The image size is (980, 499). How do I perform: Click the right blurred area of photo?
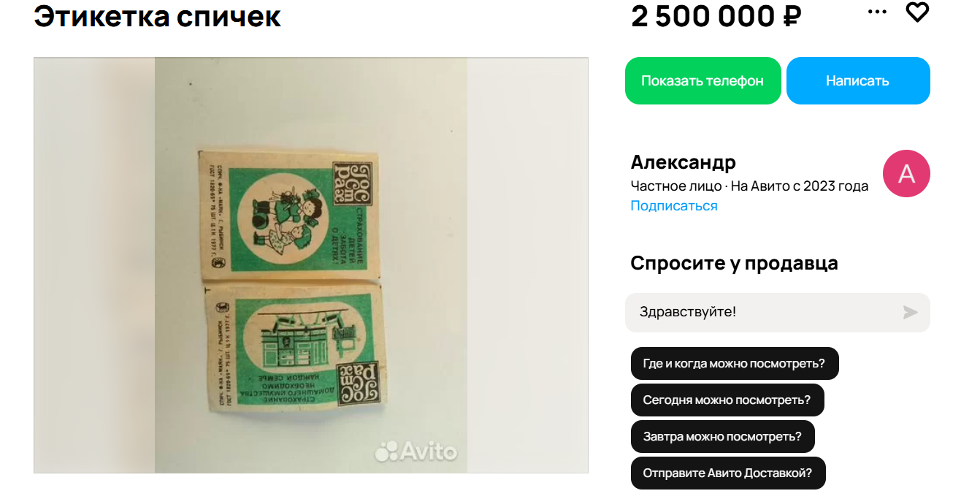[x=527, y=265]
